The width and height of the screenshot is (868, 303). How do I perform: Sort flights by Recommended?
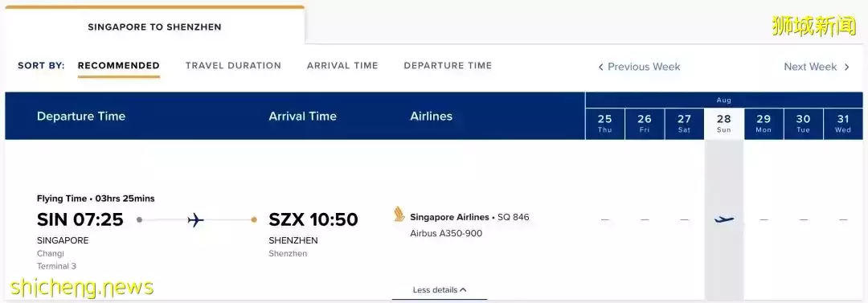(118, 65)
